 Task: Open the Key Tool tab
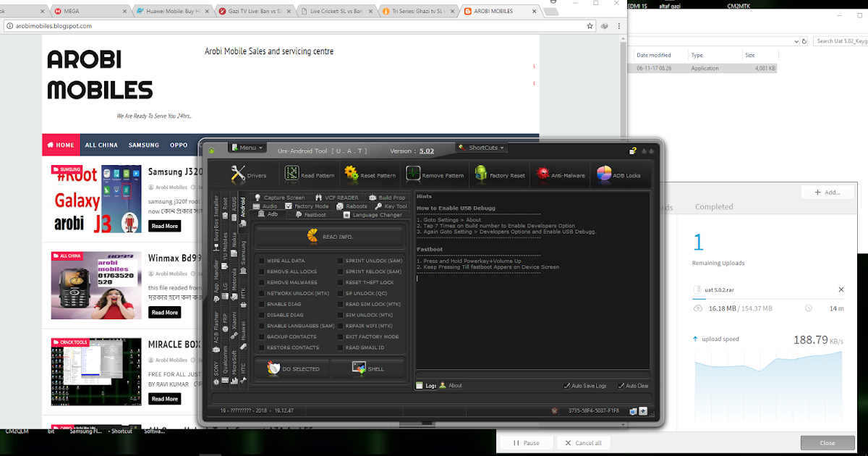pos(391,206)
